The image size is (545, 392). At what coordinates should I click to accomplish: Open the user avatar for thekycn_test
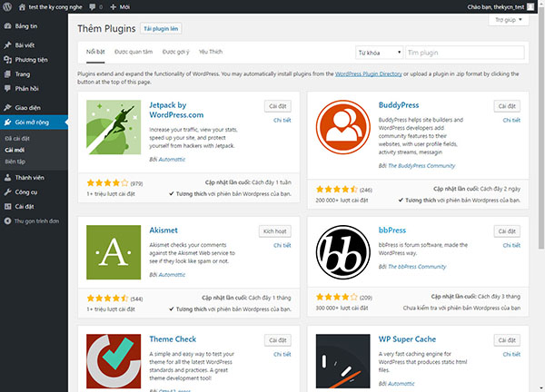point(530,6)
